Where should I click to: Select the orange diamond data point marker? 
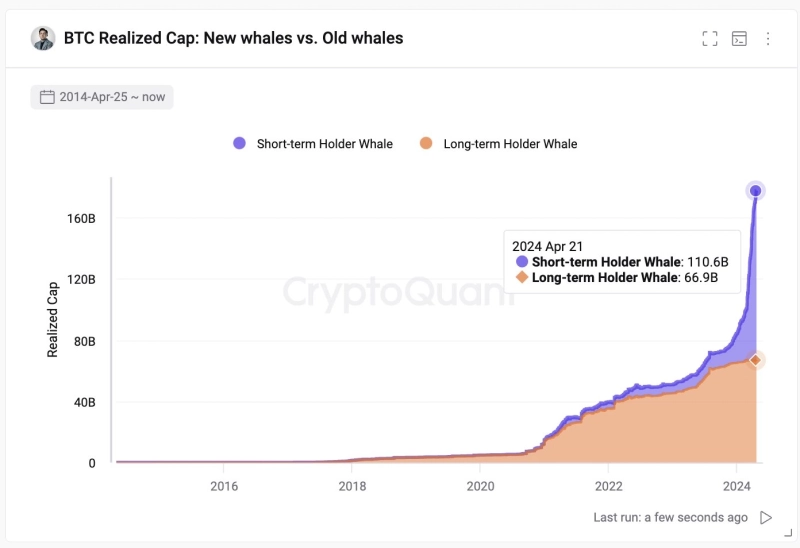756,360
